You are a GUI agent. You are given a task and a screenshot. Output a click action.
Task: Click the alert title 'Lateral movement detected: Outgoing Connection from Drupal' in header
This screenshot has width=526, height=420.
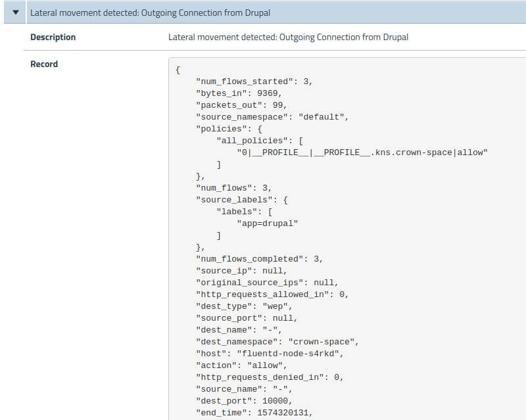150,12
